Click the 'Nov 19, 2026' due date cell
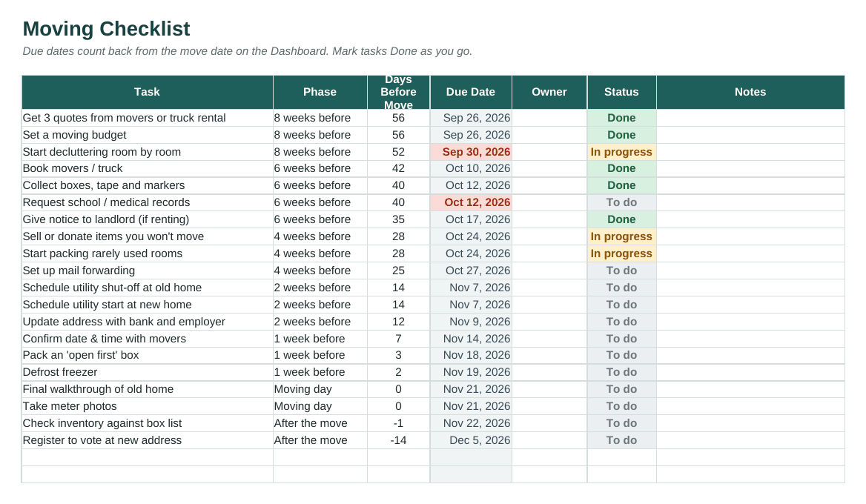This screenshot has height=504, width=866. (x=471, y=373)
